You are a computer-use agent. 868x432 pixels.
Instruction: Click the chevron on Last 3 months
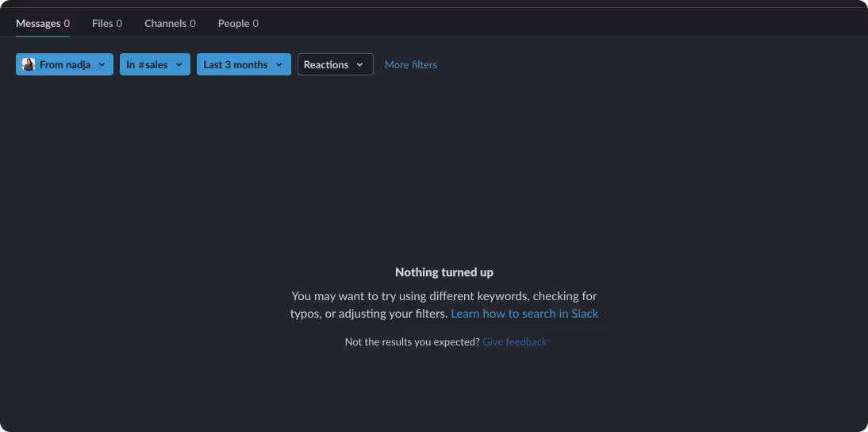point(279,65)
